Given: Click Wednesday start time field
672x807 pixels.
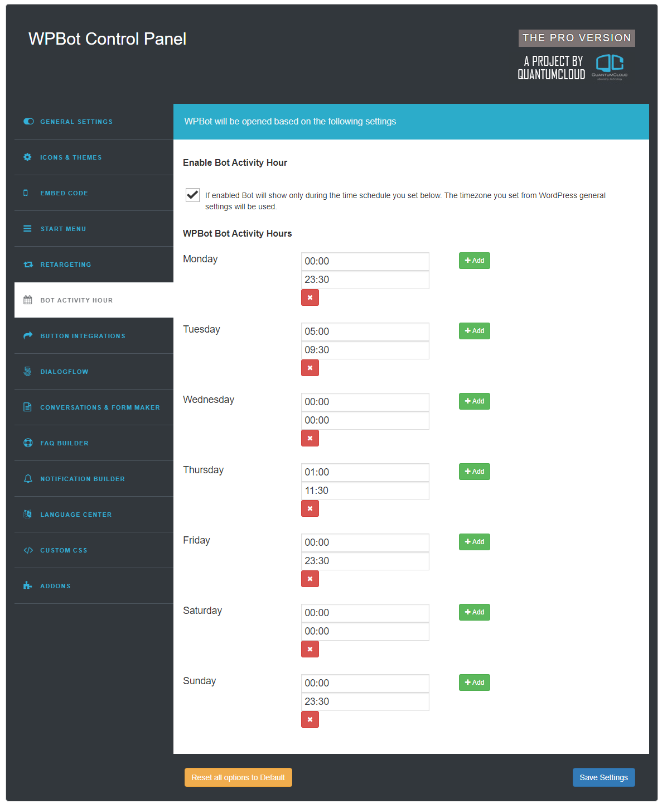Looking at the screenshot, I should click(x=365, y=402).
